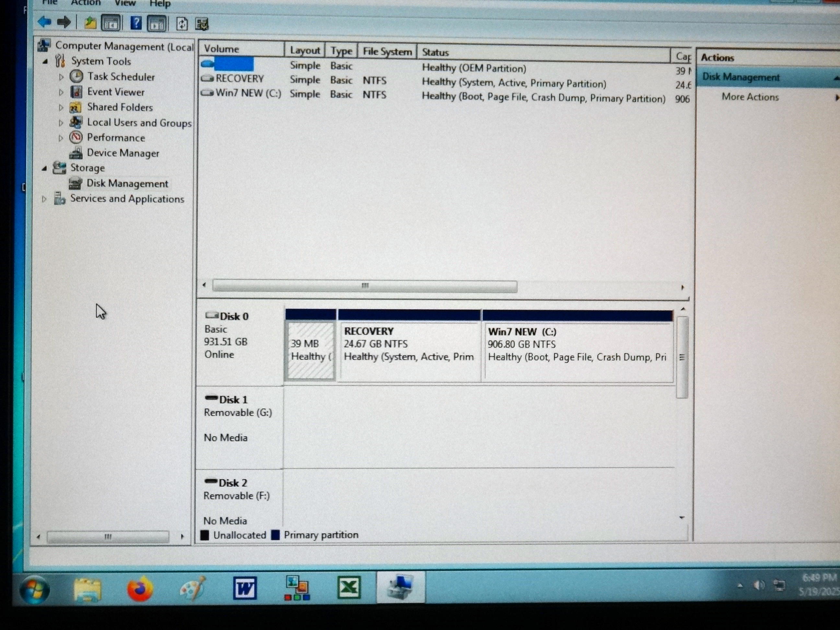The height and width of the screenshot is (630, 840).
Task: Sort by the Type column header
Action: [341, 51]
